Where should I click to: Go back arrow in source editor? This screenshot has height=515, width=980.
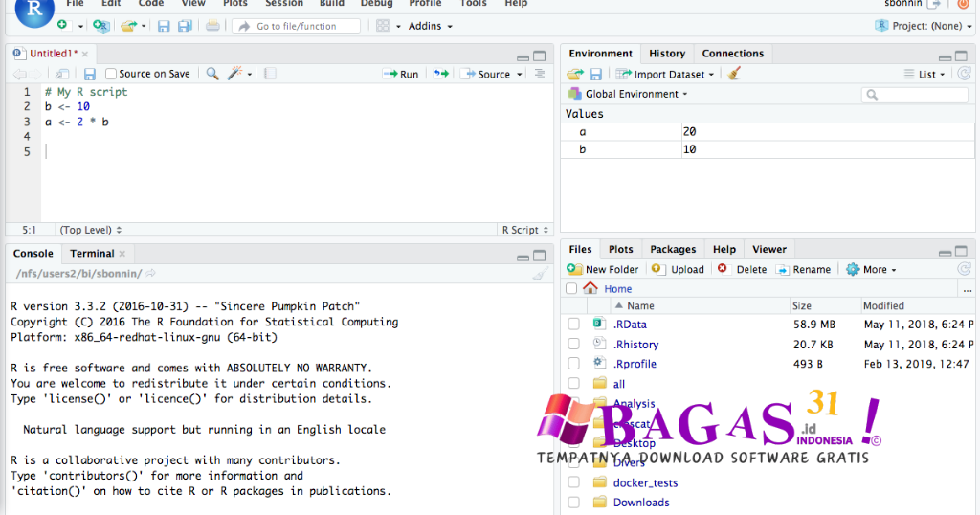[19, 74]
